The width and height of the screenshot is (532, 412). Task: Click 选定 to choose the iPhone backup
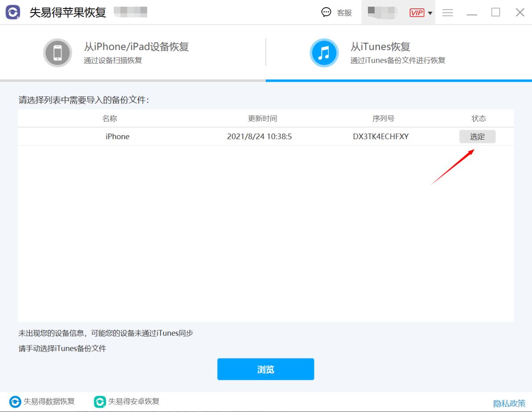pos(478,136)
